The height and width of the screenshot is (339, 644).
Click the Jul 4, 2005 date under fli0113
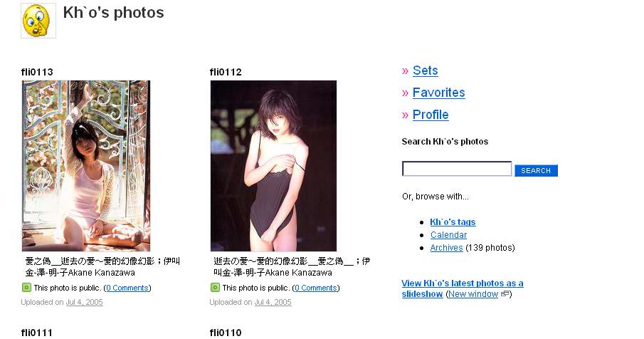click(x=84, y=303)
